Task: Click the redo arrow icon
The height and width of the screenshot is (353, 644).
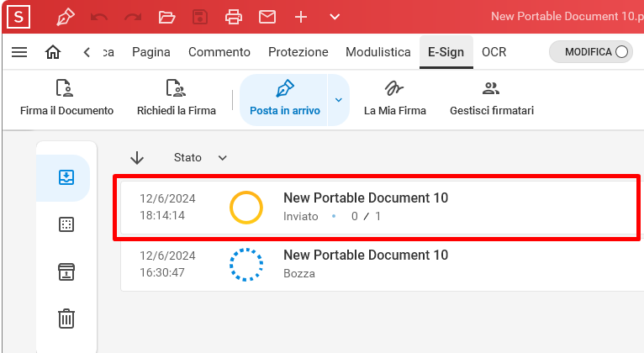Action: (x=133, y=18)
